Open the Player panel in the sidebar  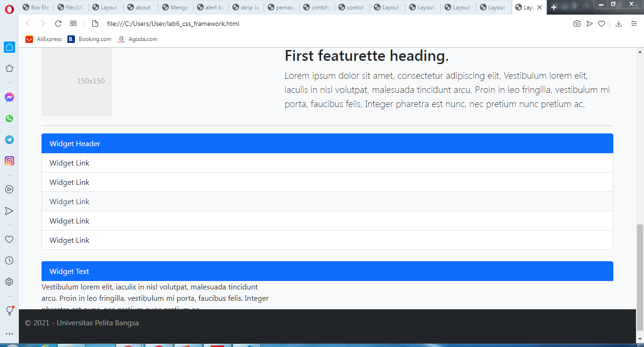click(x=9, y=189)
